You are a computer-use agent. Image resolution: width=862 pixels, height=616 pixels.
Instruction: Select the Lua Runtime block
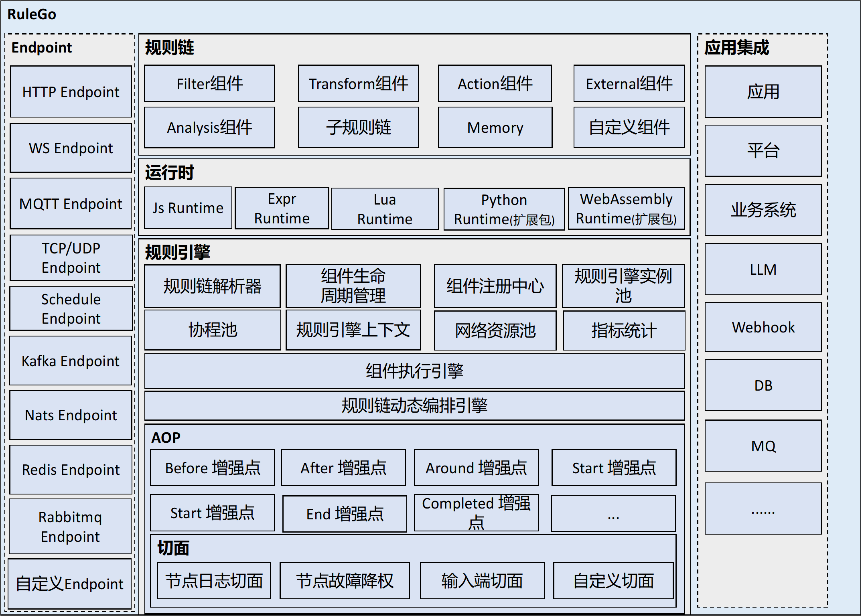tap(384, 208)
